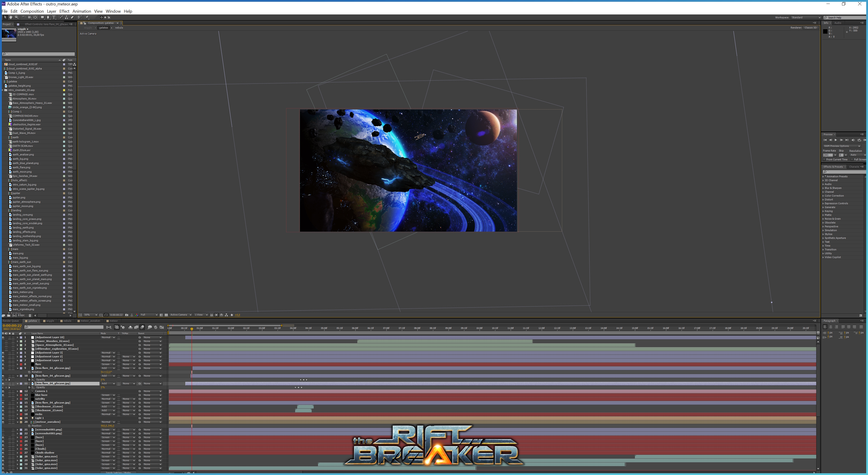This screenshot has height=475, width=868.
Task: Select the Brush tool
Action: [x=61, y=17]
